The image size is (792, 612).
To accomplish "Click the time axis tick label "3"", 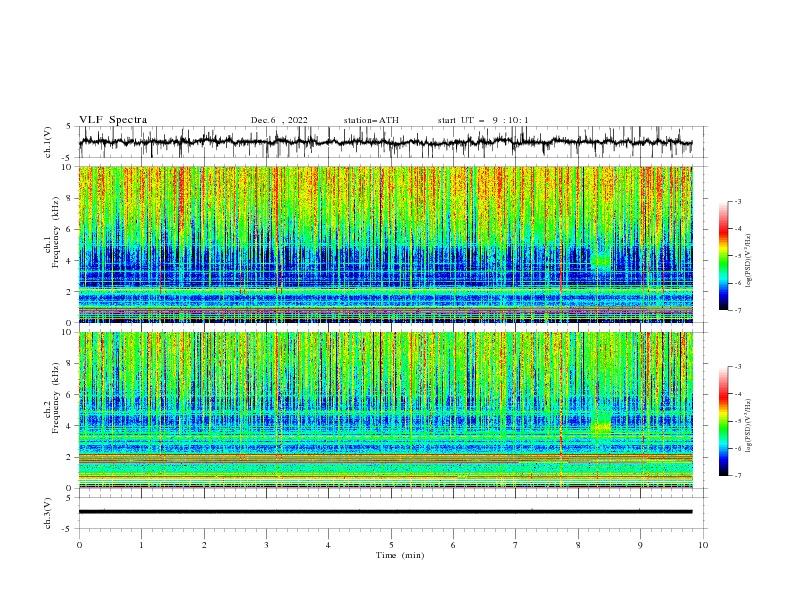I will pyautogui.click(x=266, y=545).
